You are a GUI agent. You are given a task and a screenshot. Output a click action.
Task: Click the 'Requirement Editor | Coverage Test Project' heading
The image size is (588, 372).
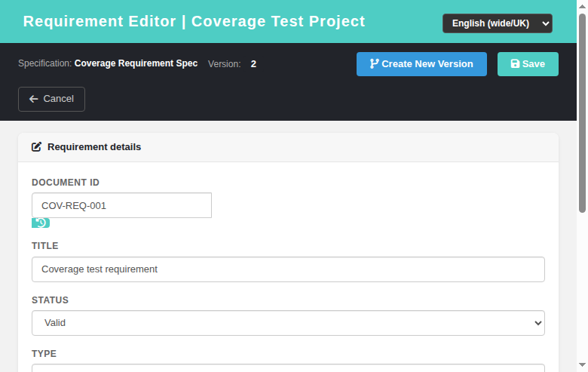click(194, 21)
